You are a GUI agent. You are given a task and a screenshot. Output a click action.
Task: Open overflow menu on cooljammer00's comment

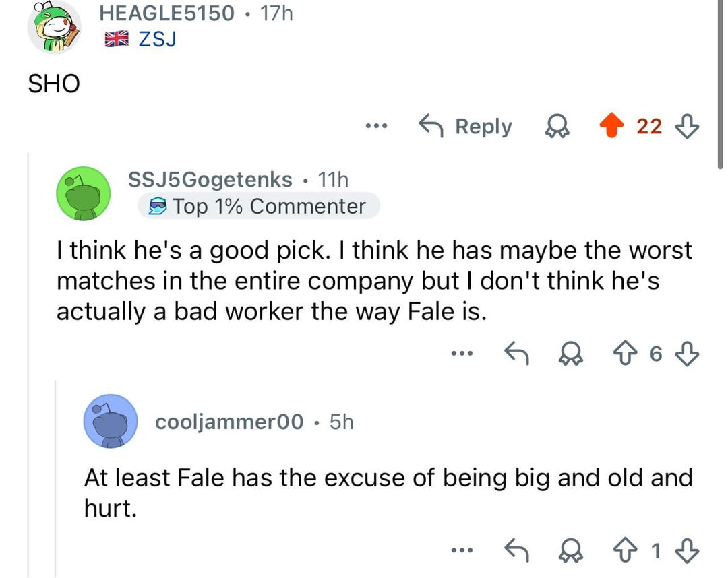coord(460,551)
